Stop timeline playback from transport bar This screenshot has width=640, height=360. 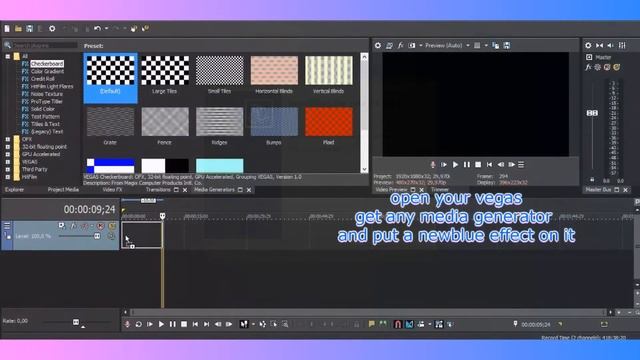[x=184, y=324]
